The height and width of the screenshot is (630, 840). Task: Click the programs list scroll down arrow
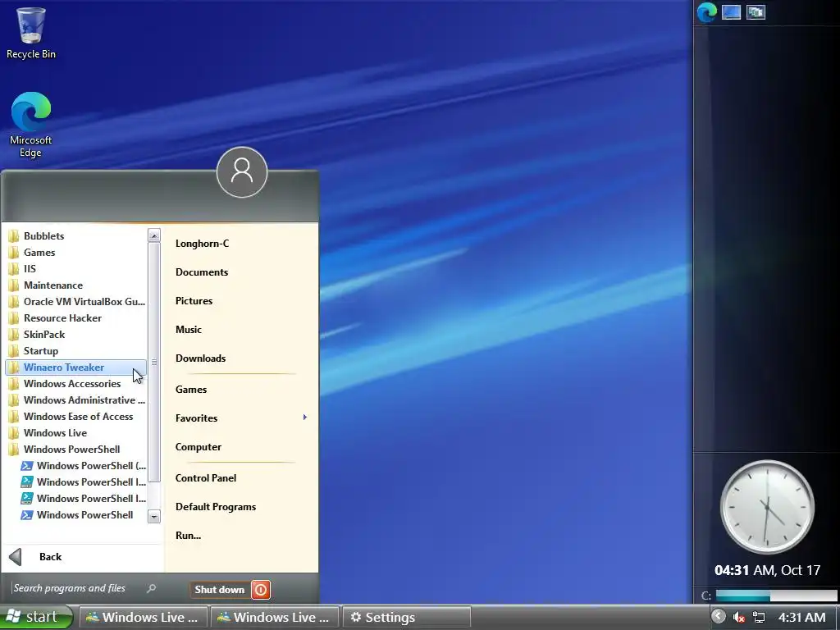tap(153, 517)
